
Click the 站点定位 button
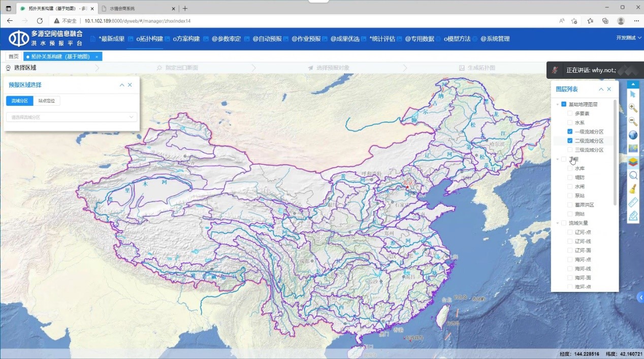pos(47,101)
